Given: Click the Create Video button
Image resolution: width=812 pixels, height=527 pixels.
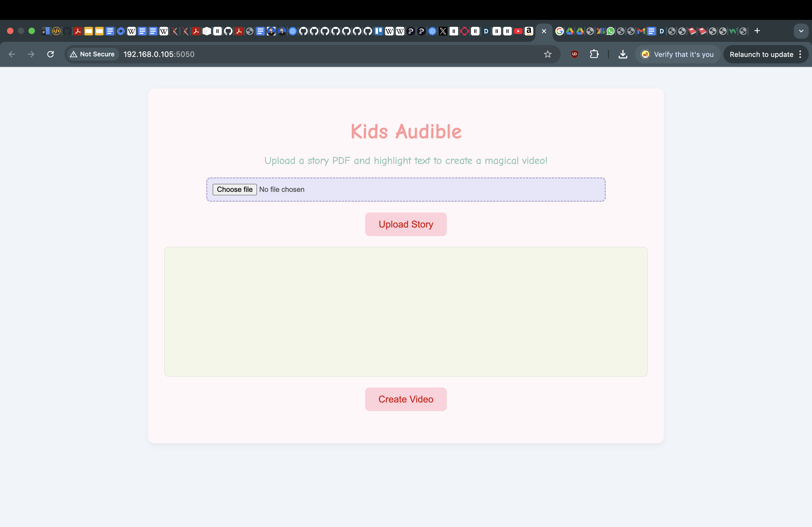Looking at the screenshot, I should coord(406,399).
